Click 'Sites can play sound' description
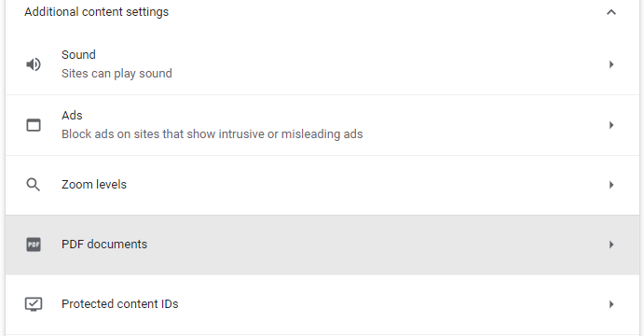 (x=116, y=74)
